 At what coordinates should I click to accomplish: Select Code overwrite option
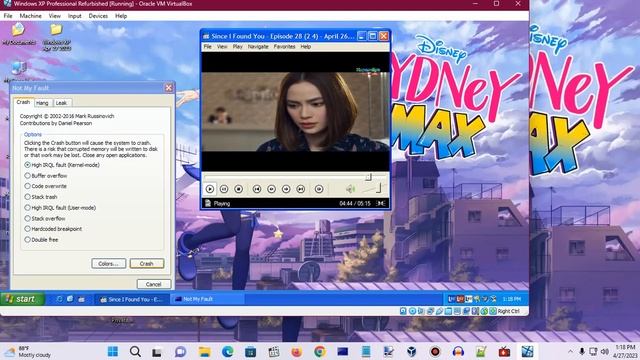tap(45, 186)
